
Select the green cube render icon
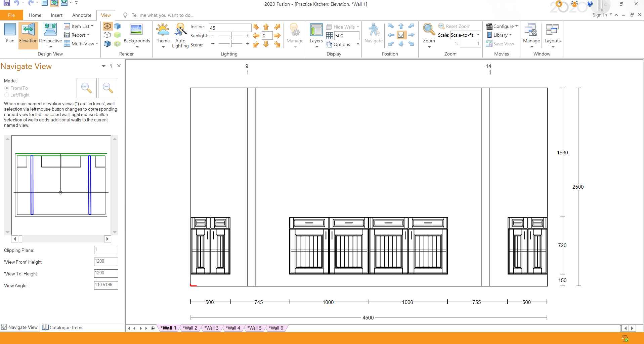117,35
